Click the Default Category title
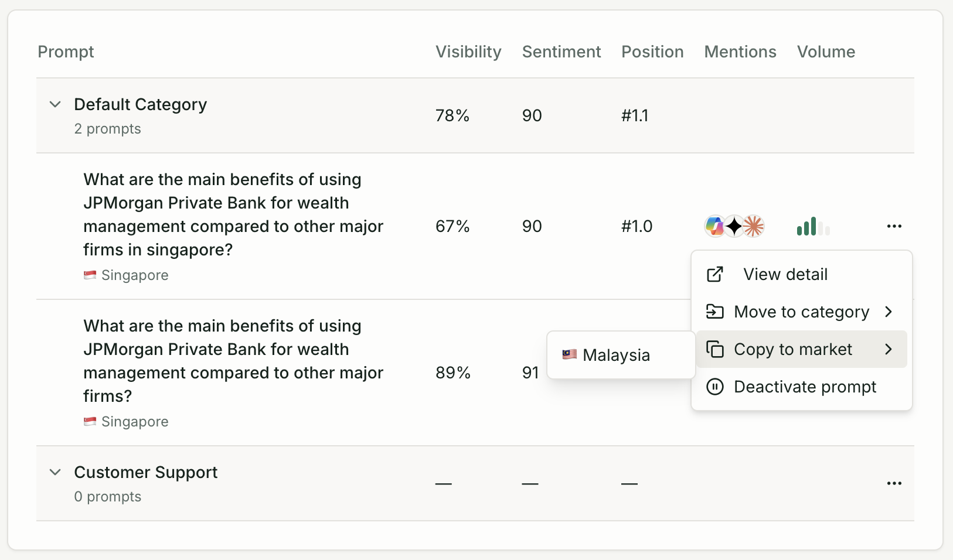This screenshot has width=953, height=560. coord(140,104)
